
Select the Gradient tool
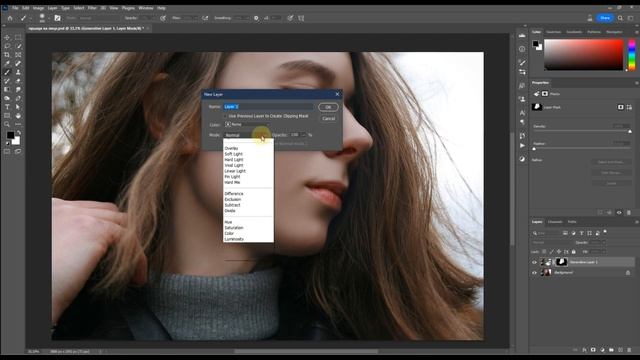pyautogui.click(x=7, y=89)
